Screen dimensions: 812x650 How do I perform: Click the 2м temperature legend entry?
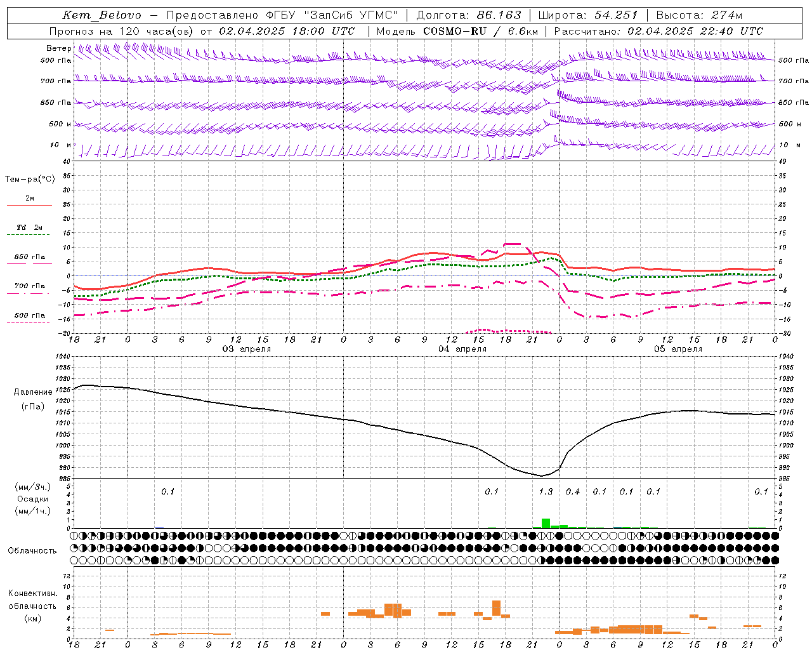(30, 199)
